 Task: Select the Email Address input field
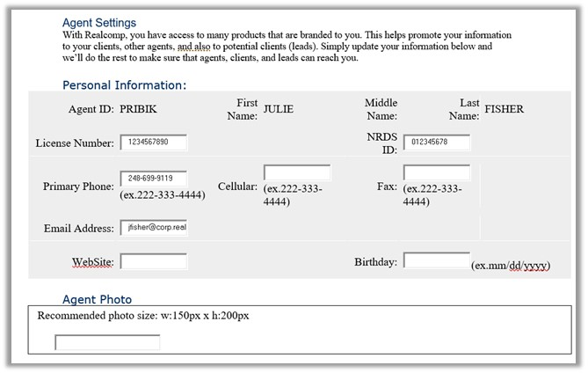tap(154, 227)
